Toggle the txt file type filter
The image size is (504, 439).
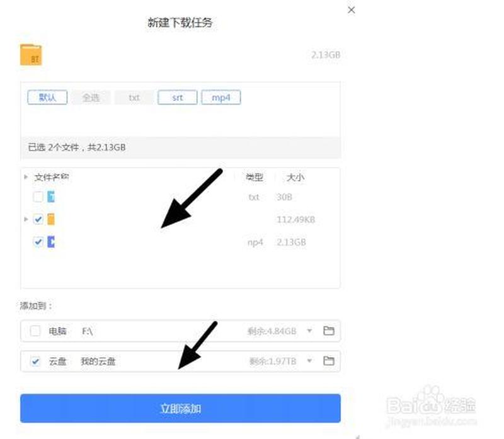pos(134,98)
